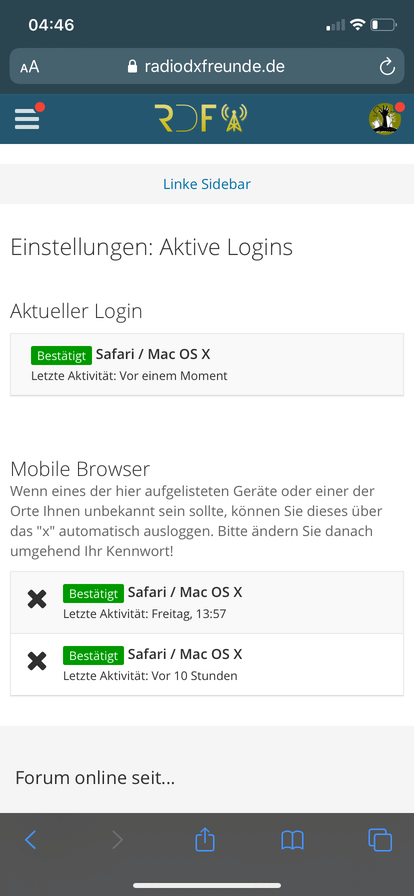414x896 pixels.
Task: Open the Safari share sheet icon
Action: click(205, 839)
